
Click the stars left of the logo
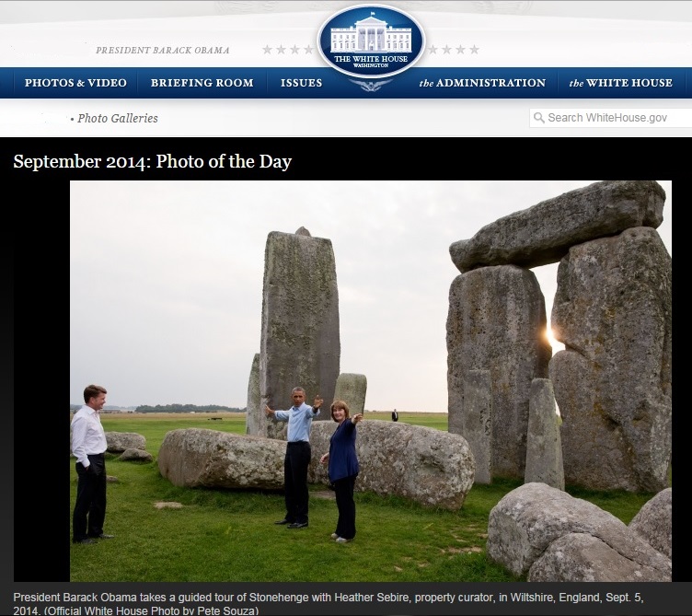(288, 50)
